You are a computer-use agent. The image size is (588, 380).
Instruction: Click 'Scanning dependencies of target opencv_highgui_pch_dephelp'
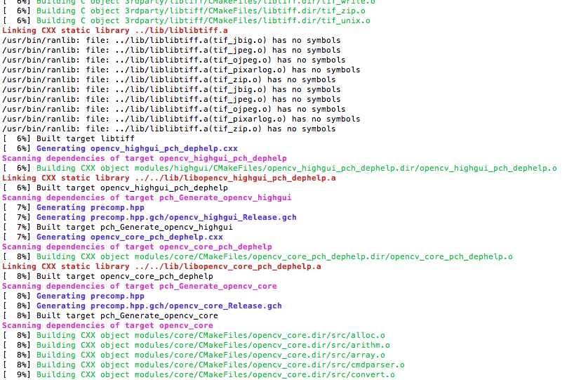pos(145,158)
